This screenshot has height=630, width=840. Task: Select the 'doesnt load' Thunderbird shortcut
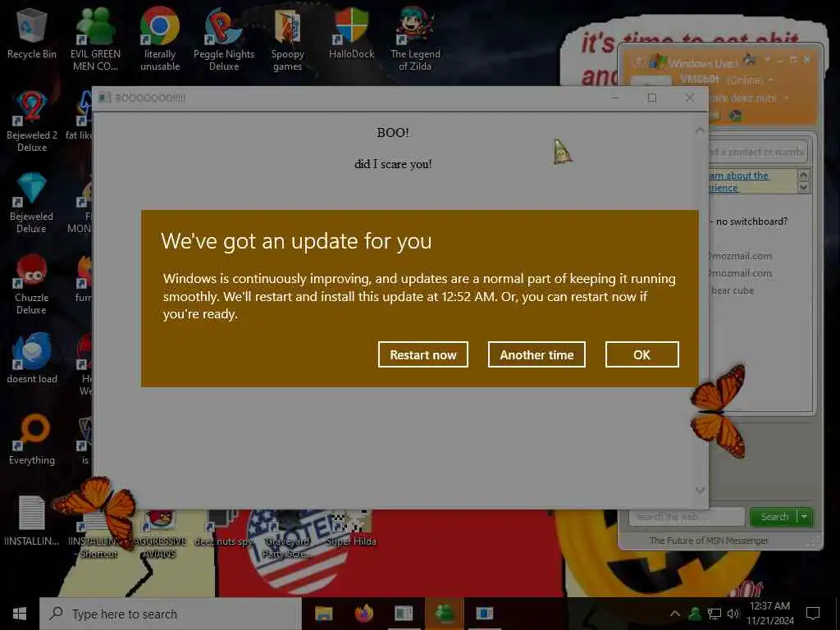tap(32, 359)
